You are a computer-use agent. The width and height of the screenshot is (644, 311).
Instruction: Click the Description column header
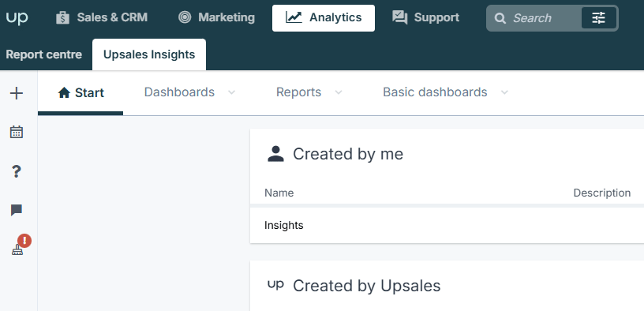click(601, 193)
